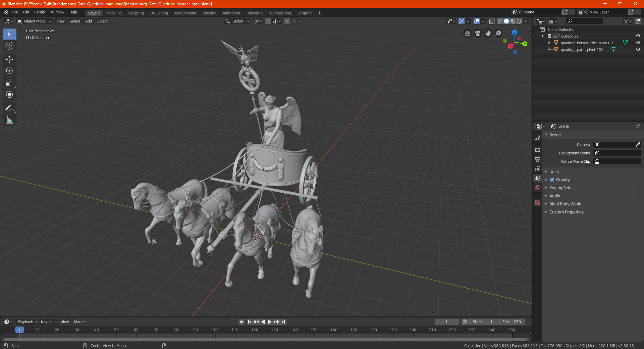Expand the Custom Properties panel
Viewport: 644px width, 349px height.
tap(566, 212)
